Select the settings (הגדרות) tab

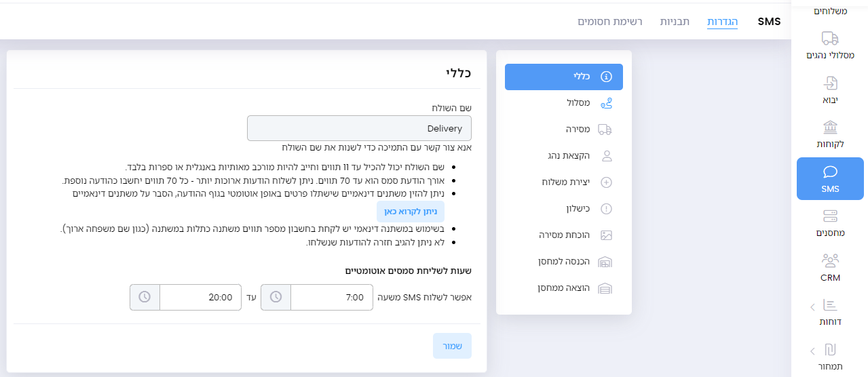[723, 21]
